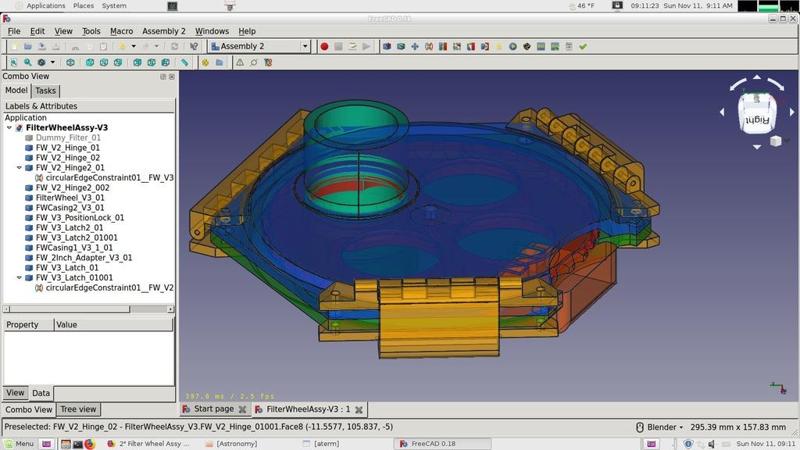Click the Import part icon in Assembly toolbar

click(387, 46)
